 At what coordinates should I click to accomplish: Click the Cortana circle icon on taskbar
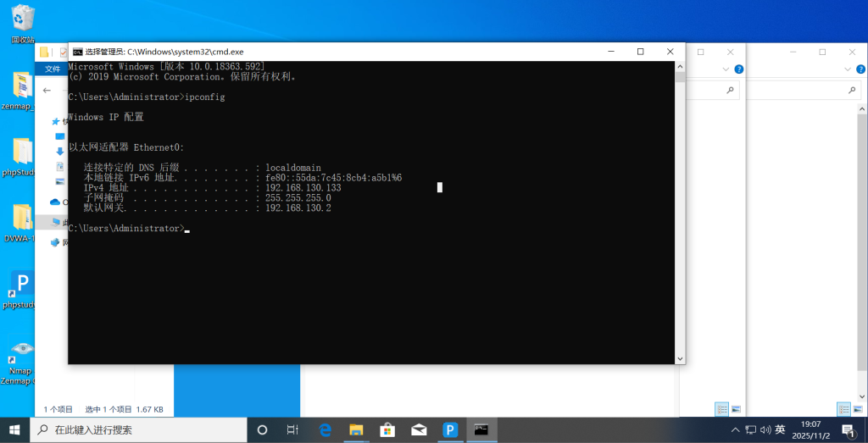[262, 429]
